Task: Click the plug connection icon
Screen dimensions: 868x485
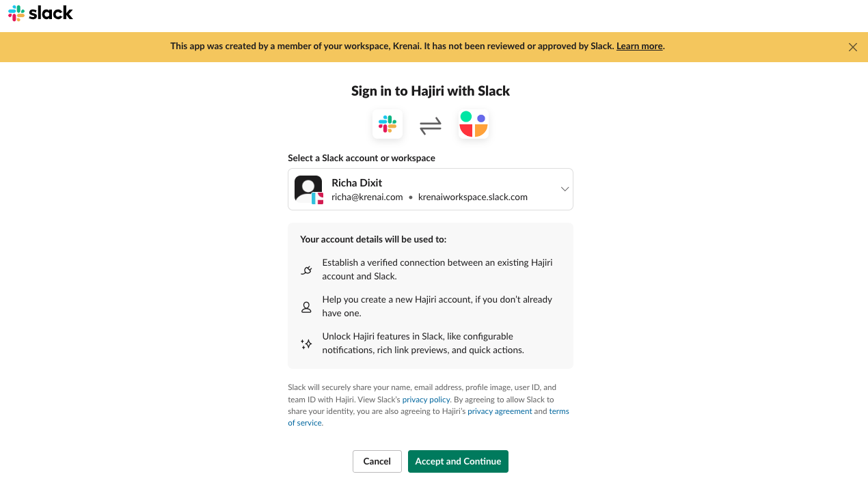Action: (306, 271)
